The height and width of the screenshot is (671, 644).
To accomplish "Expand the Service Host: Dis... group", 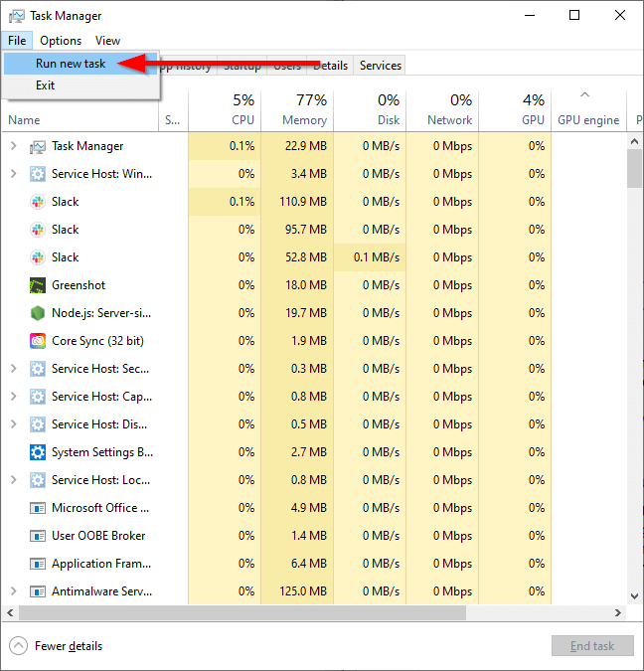I will click(x=14, y=424).
